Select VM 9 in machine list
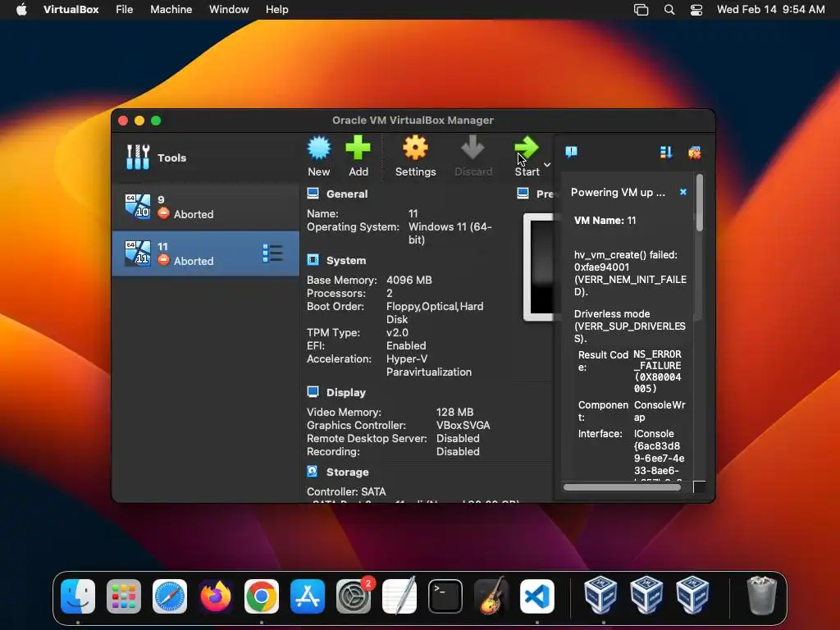The height and width of the screenshot is (630, 840). pos(205,207)
